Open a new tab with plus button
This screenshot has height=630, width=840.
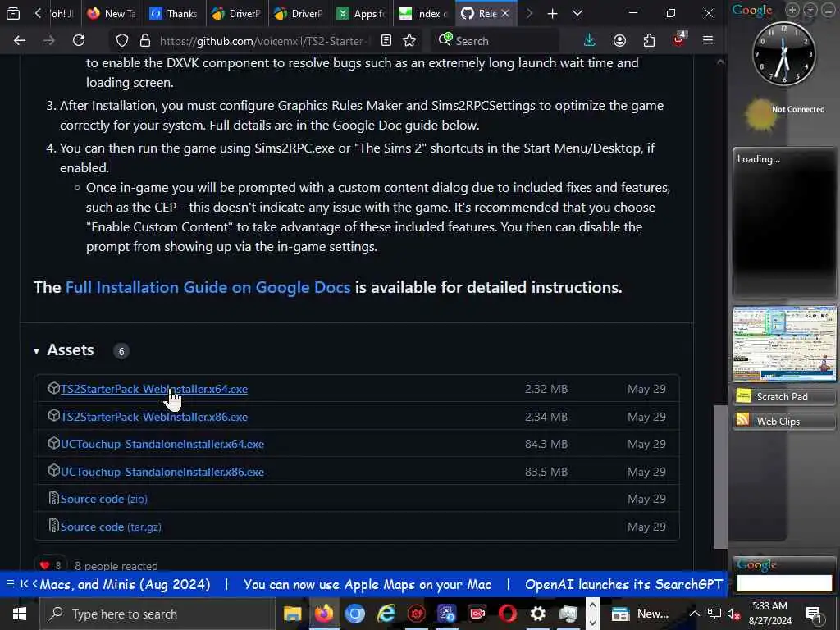pyautogui.click(x=552, y=13)
